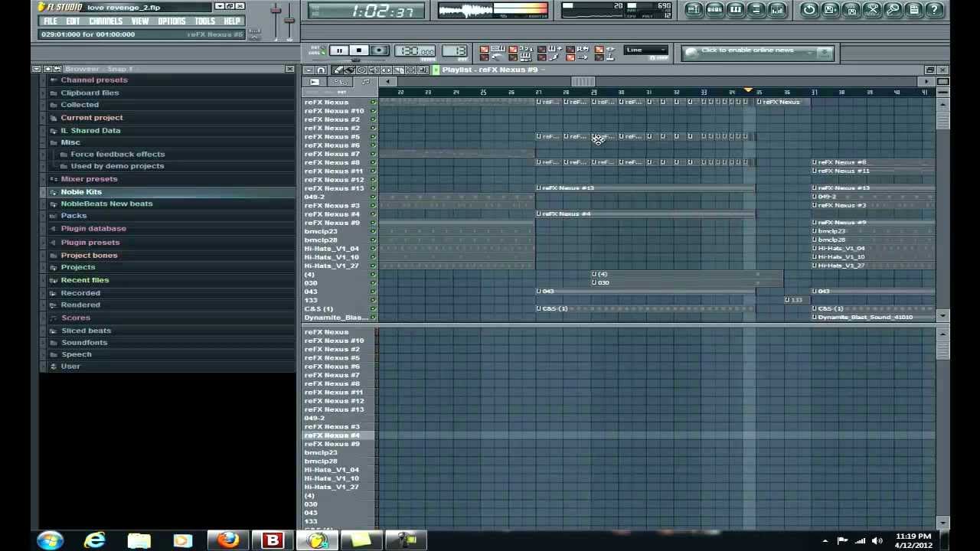Collapse the Noble Kits browser folder
Screen dimensions: 980x551
[81, 191]
